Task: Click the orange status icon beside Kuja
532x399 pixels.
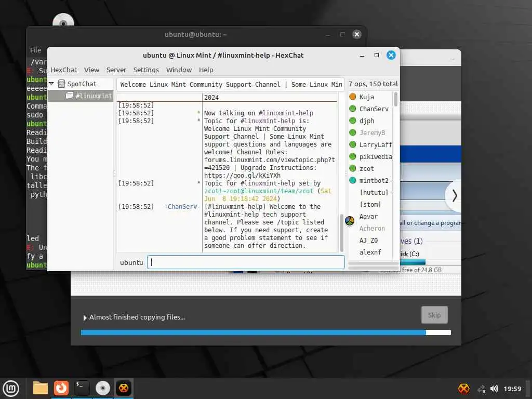Action: [x=353, y=97]
